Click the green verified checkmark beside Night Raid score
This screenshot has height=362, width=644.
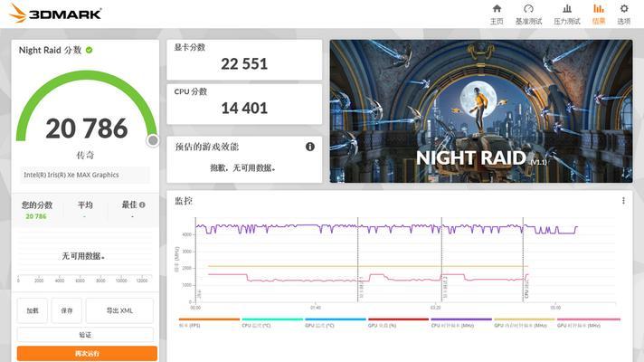(90, 50)
